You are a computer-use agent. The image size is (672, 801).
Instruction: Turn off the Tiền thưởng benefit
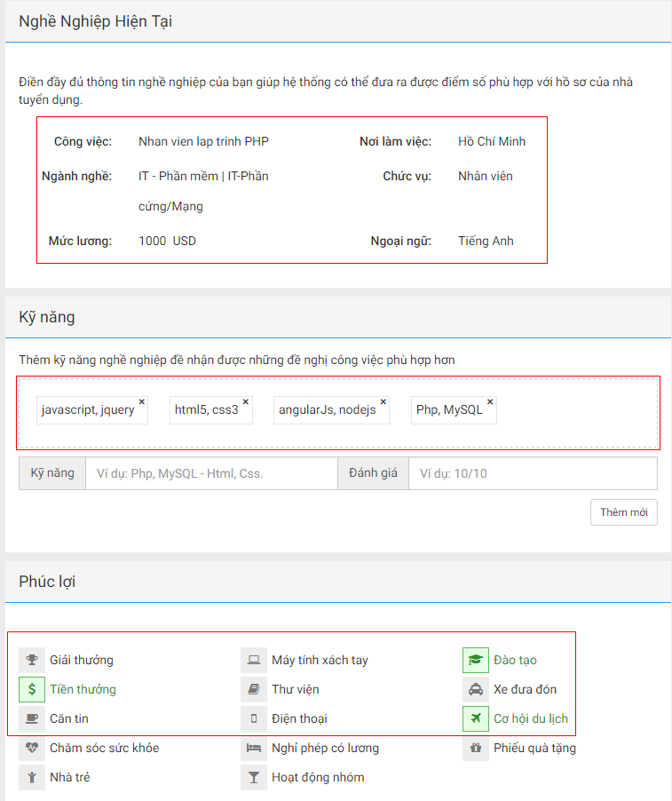click(32, 689)
